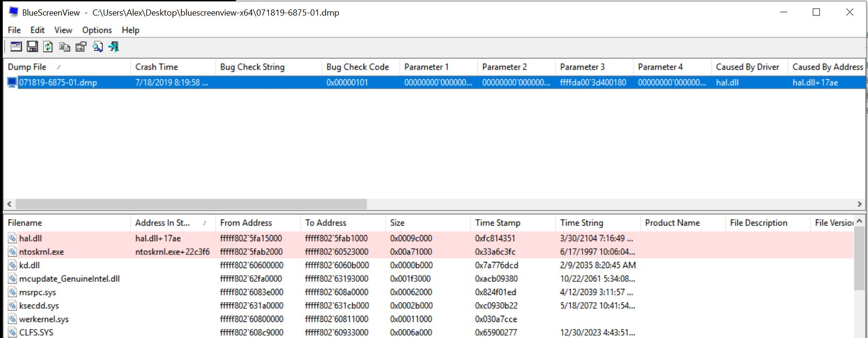
Task: Select the ksecdd.sys driver row
Action: coord(429,305)
